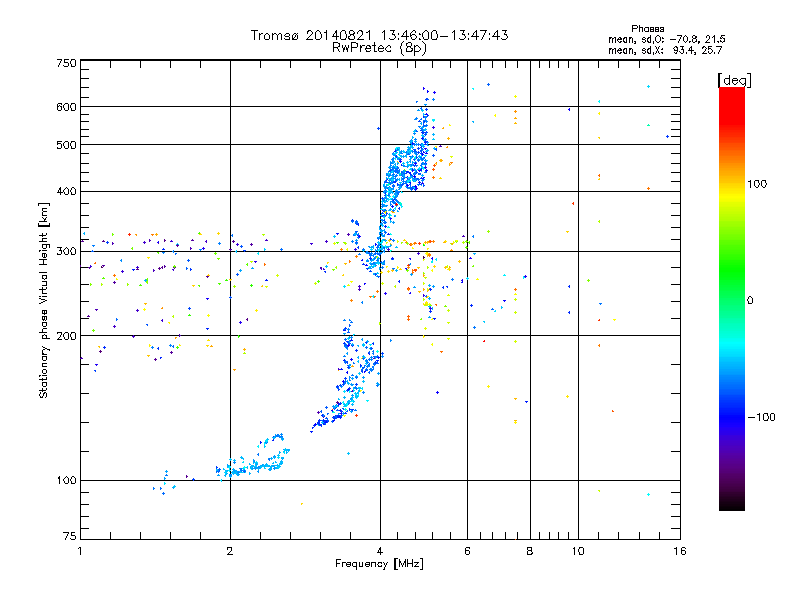Click the y-axis tick label "200"

(x=66, y=336)
